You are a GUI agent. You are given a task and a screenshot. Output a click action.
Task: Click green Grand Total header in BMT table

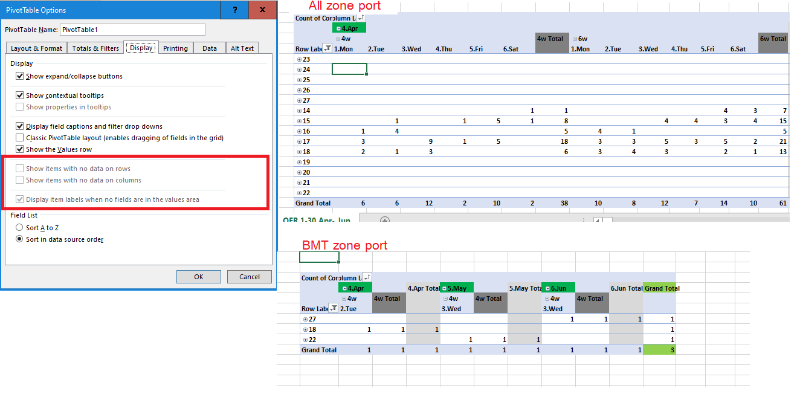point(660,288)
